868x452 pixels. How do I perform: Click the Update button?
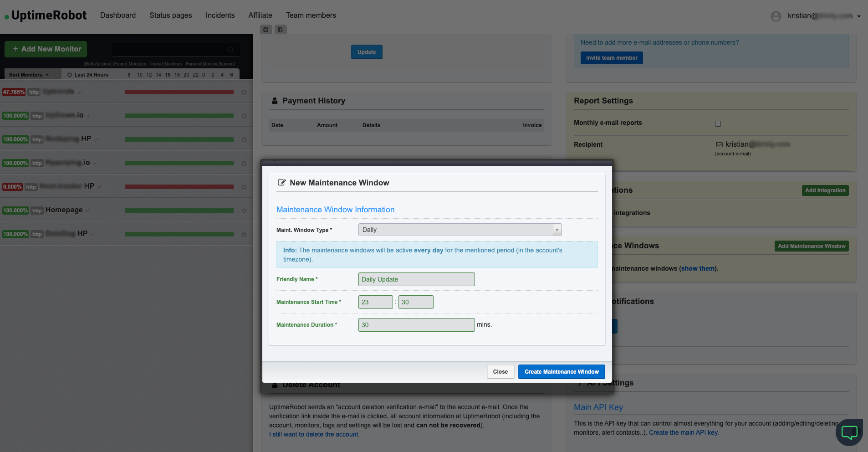pyautogui.click(x=367, y=52)
